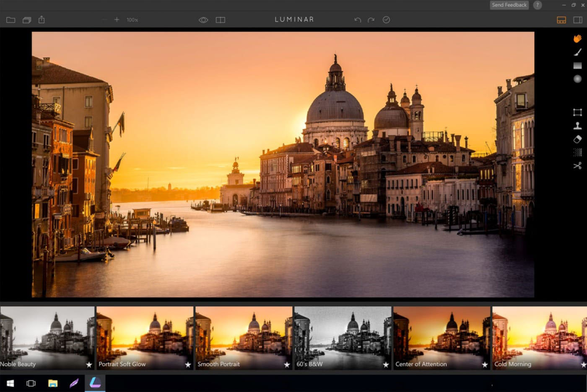Open the help question mark button

(x=537, y=5)
